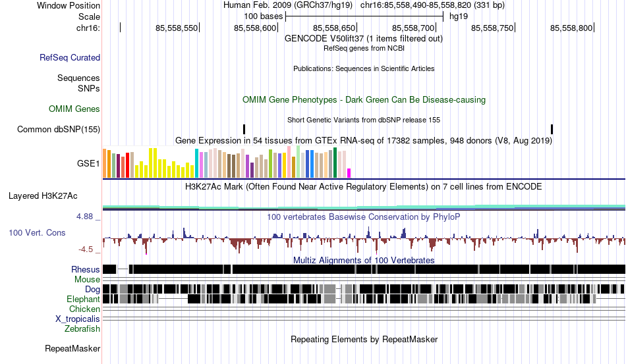
Task: Select the Chicken alignment label
Action: pyautogui.click(x=84, y=309)
